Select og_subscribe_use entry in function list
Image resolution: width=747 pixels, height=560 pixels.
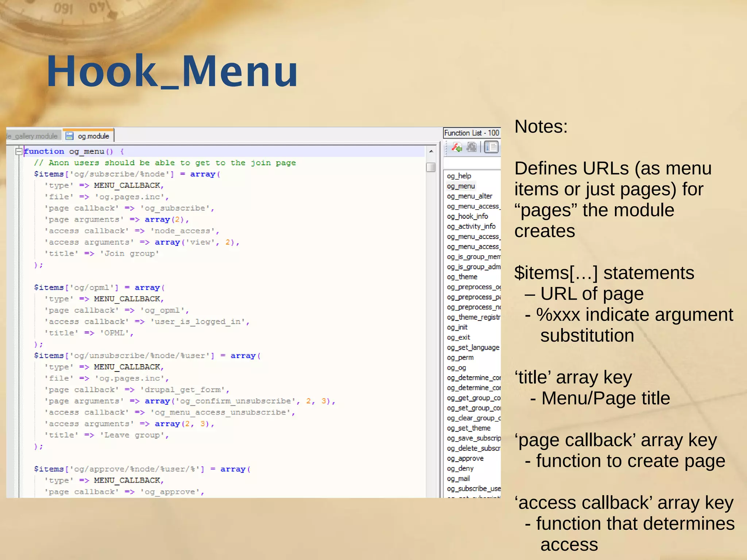pyautogui.click(x=473, y=489)
